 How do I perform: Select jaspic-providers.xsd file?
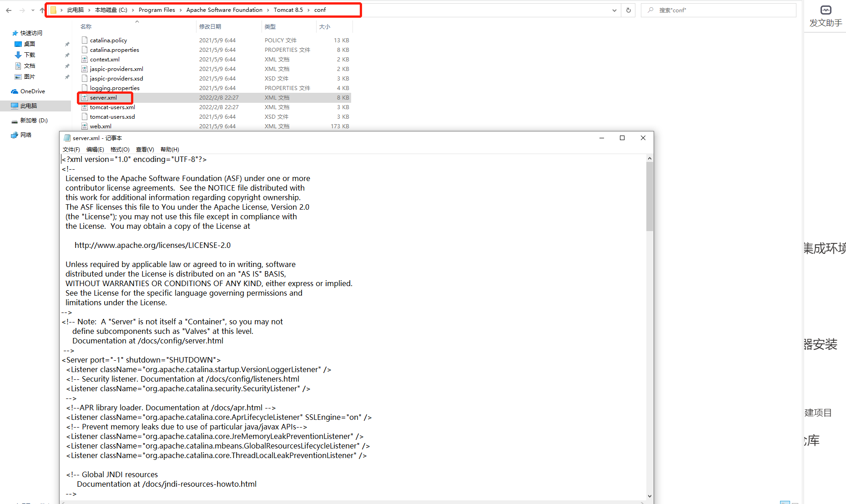(x=116, y=79)
